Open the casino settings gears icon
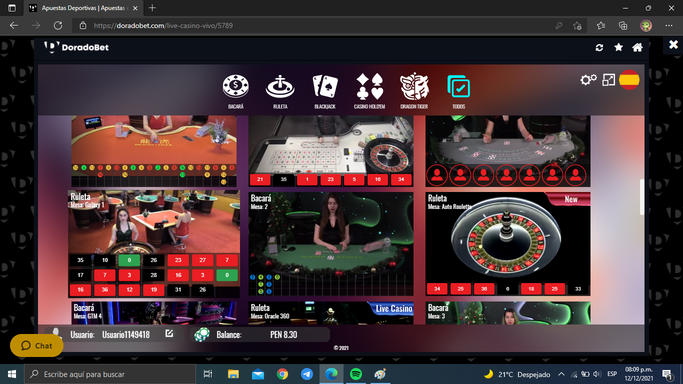This screenshot has width=683, height=384. point(588,80)
